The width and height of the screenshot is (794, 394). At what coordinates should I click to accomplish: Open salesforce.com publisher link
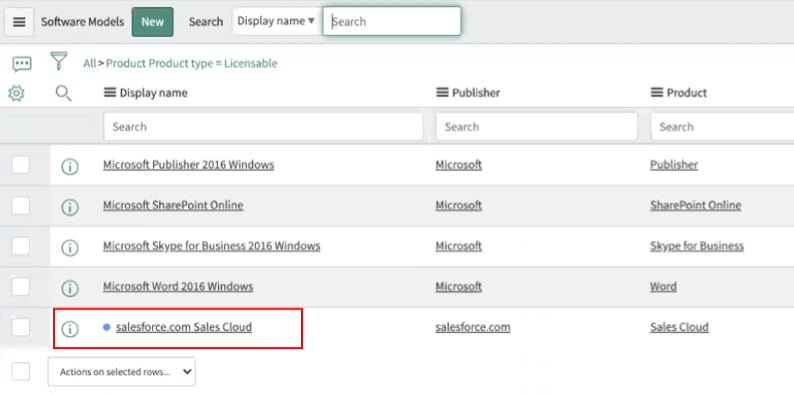[472, 327]
